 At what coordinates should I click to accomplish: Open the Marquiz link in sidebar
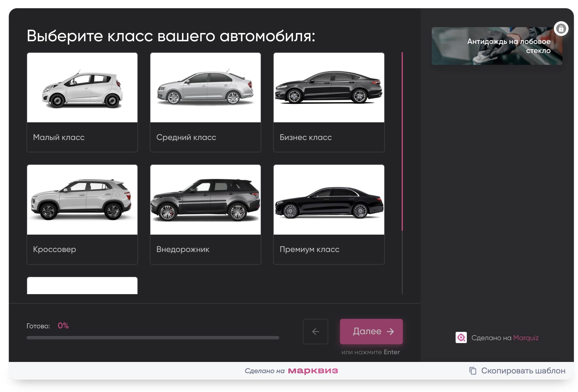pyautogui.click(x=526, y=338)
